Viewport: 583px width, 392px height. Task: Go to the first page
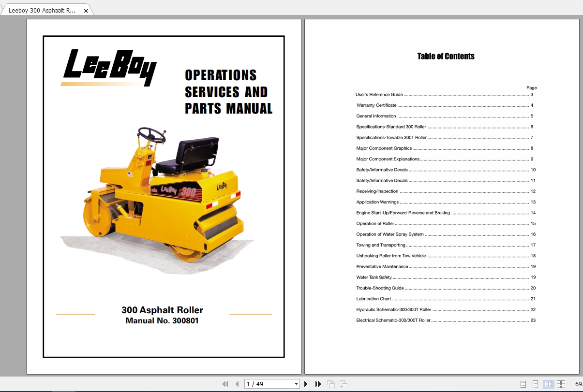tap(225, 384)
